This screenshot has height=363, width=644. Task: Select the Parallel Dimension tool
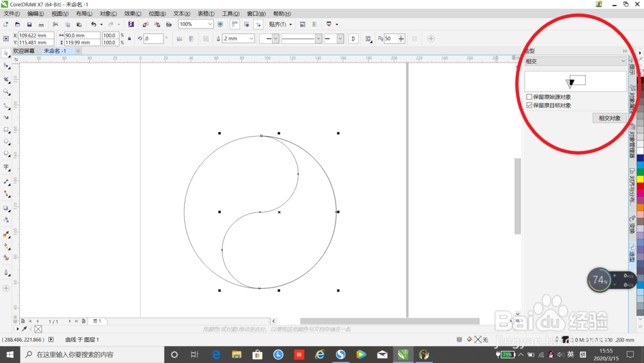6,182
